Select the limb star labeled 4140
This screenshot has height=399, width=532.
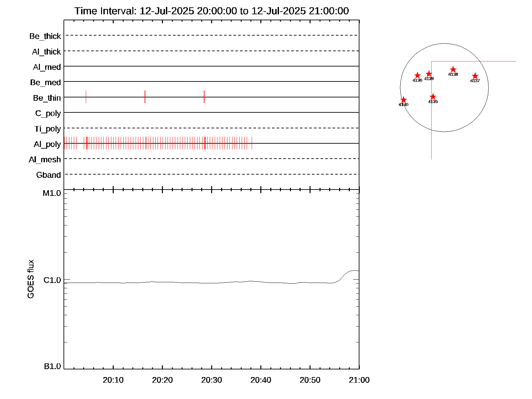[x=403, y=100]
